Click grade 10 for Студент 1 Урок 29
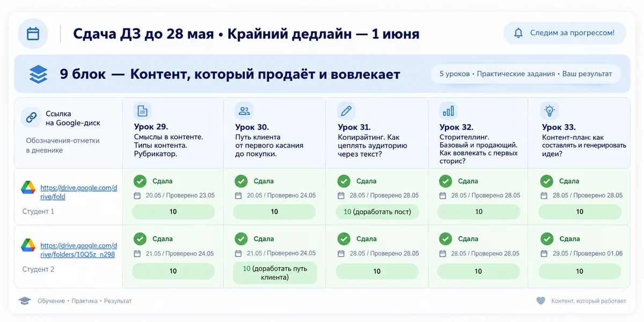The width and height of the screenshot is (644, 322). pos(173,212)
